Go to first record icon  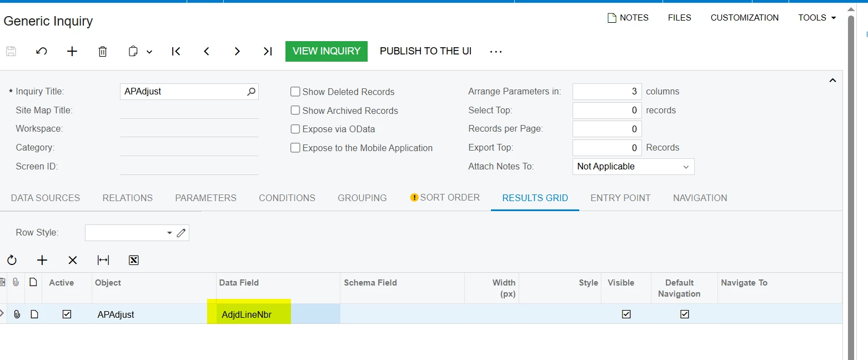(x=176, y=51)
